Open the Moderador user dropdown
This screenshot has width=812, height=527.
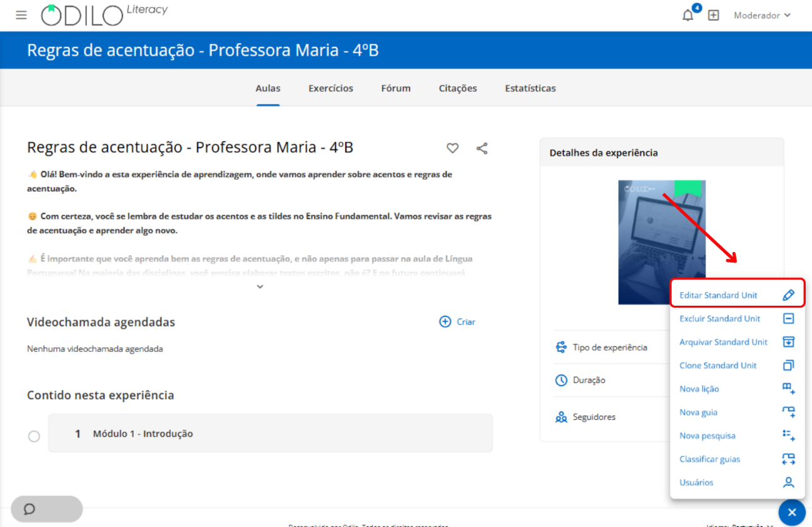pos(762,16)
